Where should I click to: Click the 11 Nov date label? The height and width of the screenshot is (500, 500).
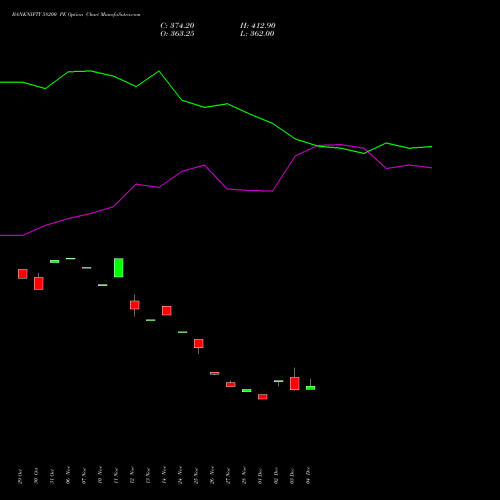(x=116, y=476)
